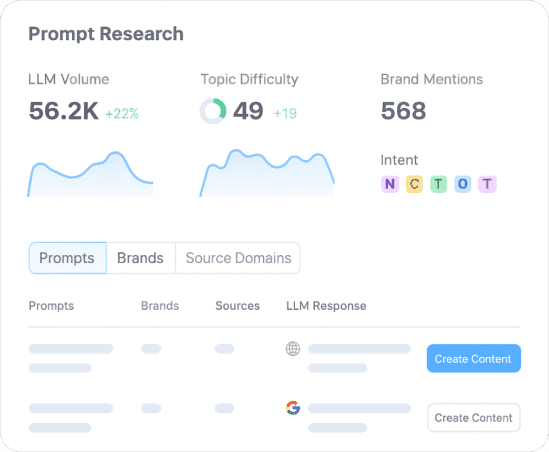Click the Brands column header
Image resolution: width=549 pixels, height=452 pixels.
(160, 306)
